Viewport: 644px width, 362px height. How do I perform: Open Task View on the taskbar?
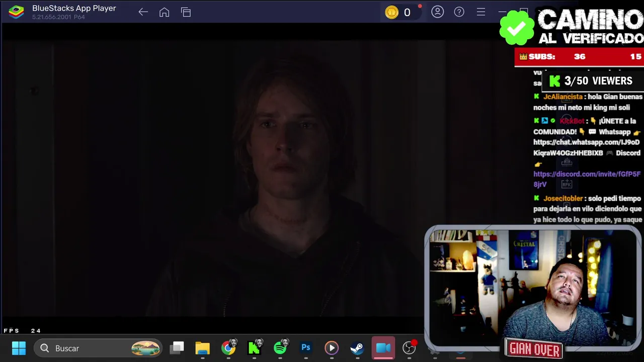point(177,348)
